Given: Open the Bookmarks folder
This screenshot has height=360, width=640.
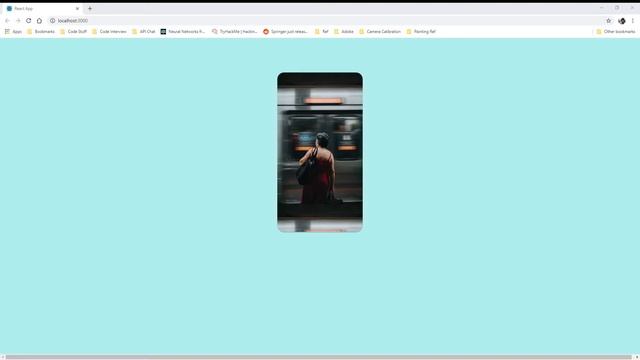Looking at the screenshot, I should [41, 31].
